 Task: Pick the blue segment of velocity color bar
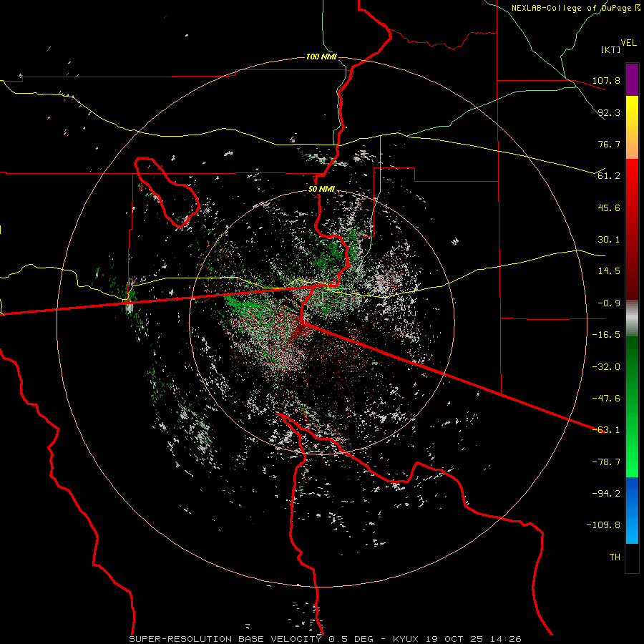point(632,510)
